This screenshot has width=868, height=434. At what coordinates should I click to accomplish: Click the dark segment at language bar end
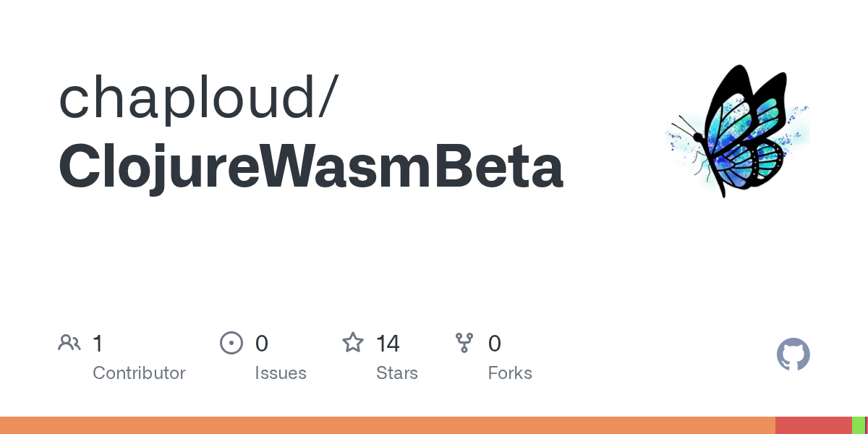click(866, 425)
